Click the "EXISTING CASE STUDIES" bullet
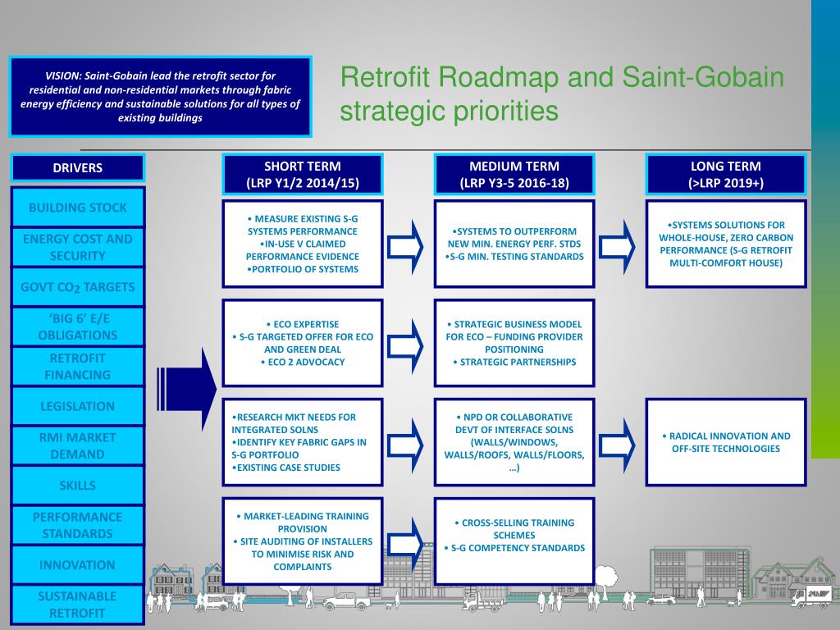Screen dimensions: 840x630 pos(285,467)
